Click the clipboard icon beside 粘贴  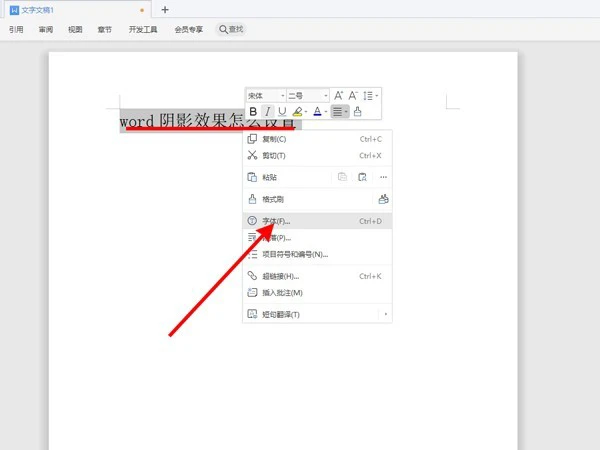(x=252, y=177)
